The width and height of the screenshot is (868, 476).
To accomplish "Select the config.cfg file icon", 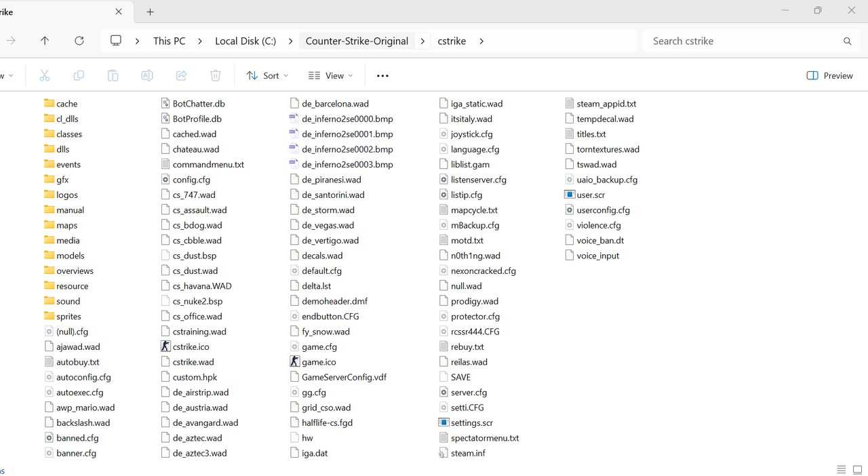I will tap(165, 179).
